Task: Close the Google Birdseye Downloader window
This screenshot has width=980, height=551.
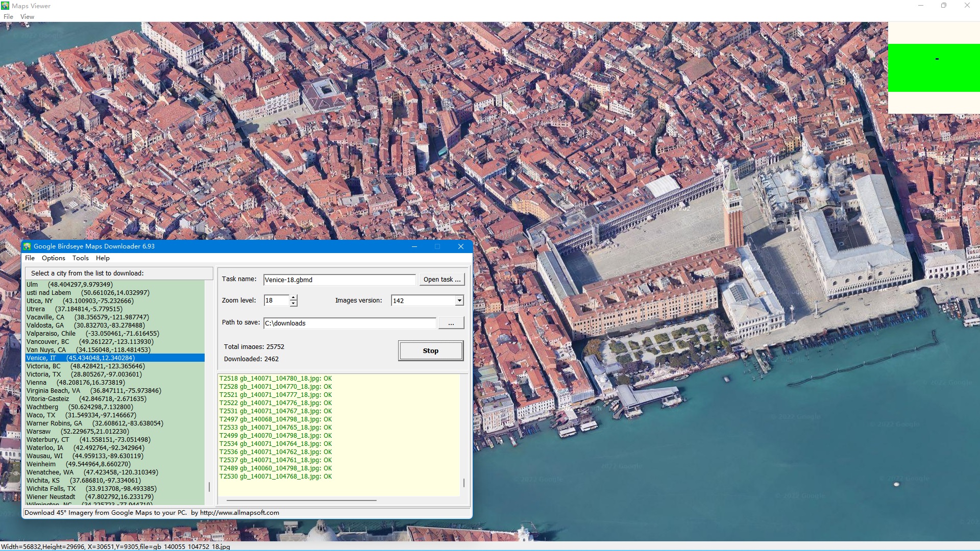Action: point(461,246)
